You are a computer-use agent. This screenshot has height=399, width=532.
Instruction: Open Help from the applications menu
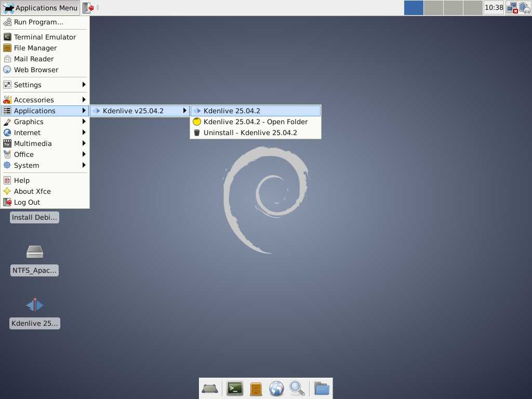coord(45,180)
